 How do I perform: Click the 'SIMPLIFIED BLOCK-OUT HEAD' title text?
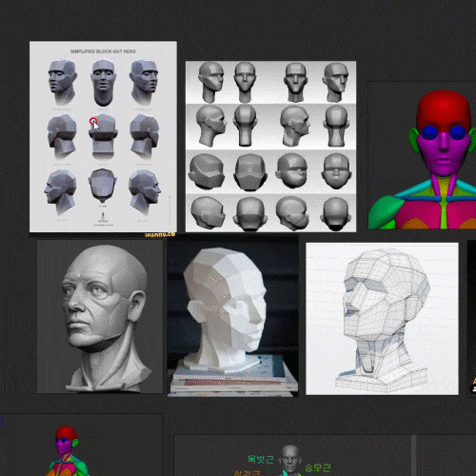click(103, 51)
